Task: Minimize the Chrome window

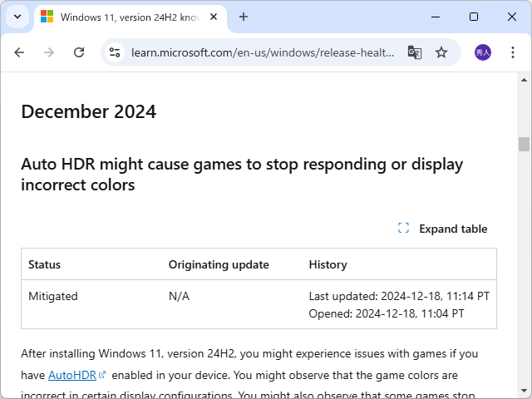Action: 436,17
